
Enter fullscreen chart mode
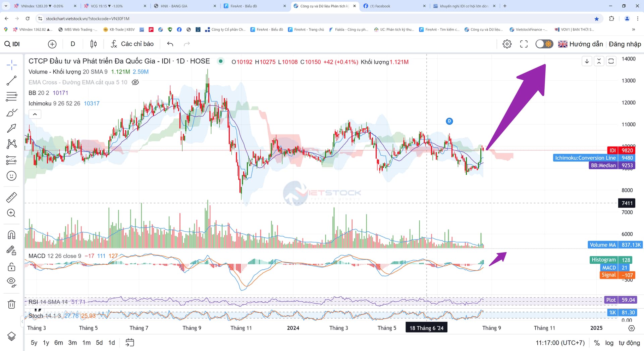pyautogui.click(x=524, y=44)
